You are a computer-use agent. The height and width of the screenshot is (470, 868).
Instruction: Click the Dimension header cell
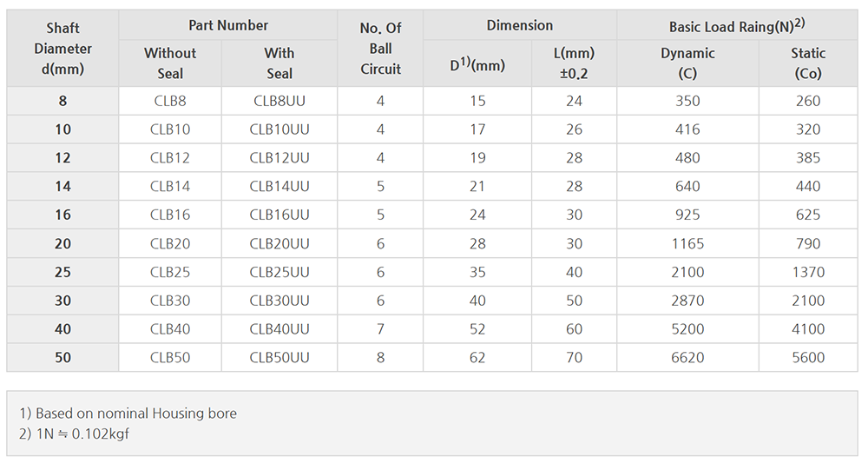point(519,26)
